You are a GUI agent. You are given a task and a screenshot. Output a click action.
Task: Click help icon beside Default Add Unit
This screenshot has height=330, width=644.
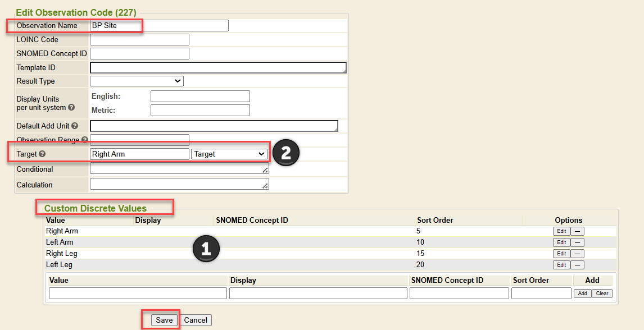75,126
